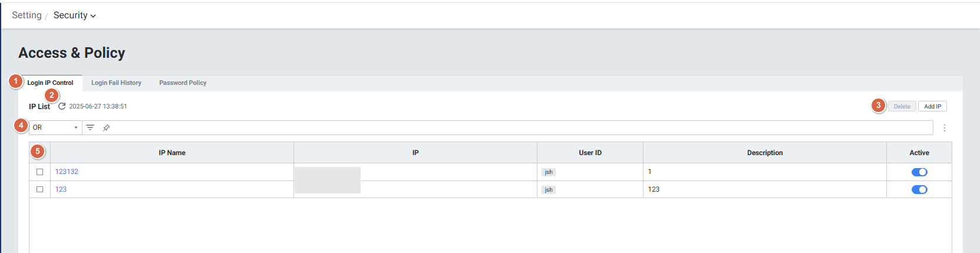Click into the filter search field
The width and height of the screenshot is (980, 253).
(x=519, y=127)
